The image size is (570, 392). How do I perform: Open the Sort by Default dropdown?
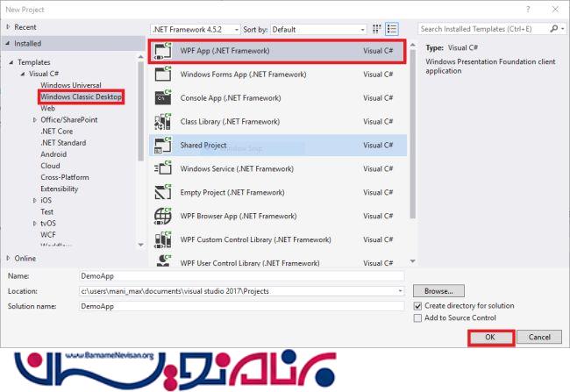point(318,30)
